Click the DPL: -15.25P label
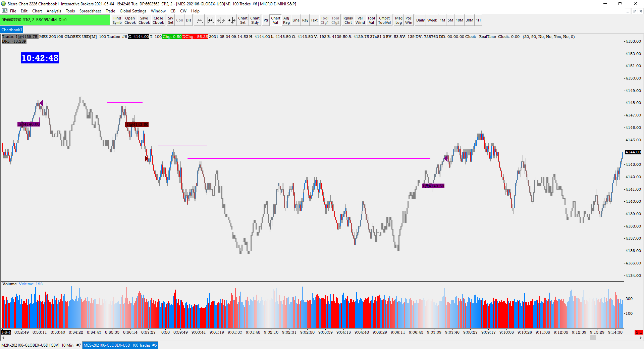Screen dimensions: 644x349 click(x=14, y=41)
